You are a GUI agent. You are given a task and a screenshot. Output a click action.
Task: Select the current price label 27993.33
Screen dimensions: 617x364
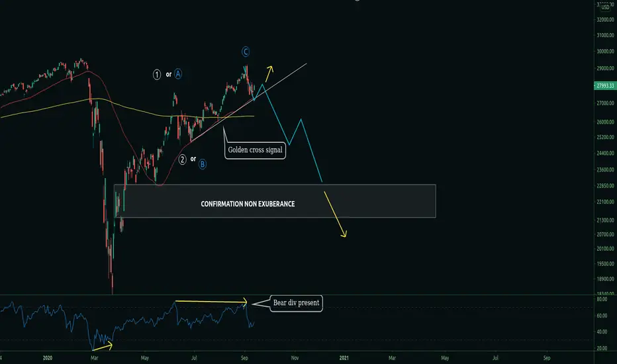pos(605,86)
